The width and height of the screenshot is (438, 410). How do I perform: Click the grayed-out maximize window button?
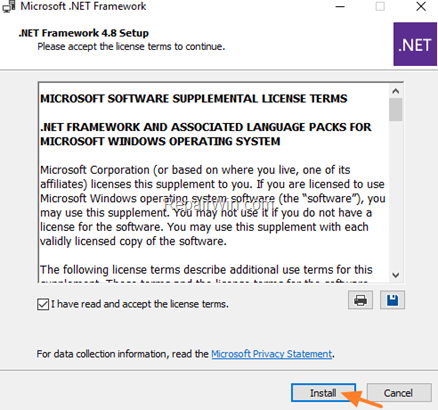[x=380, y=6]
